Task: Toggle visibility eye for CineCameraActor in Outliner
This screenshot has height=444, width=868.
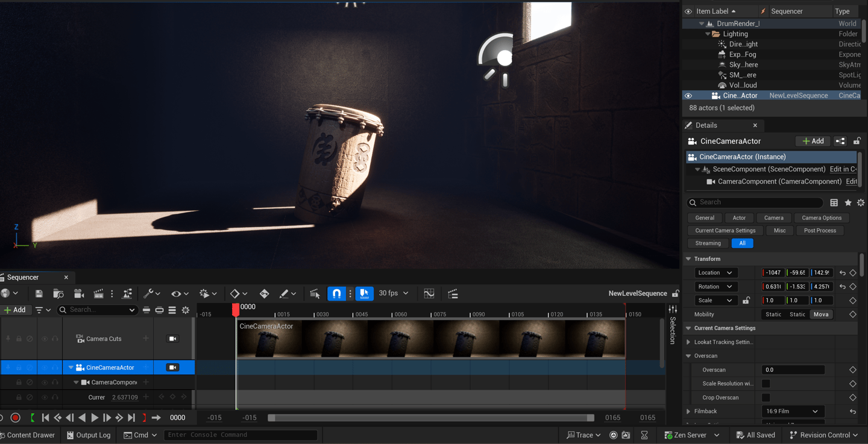Action: (688, 96)
